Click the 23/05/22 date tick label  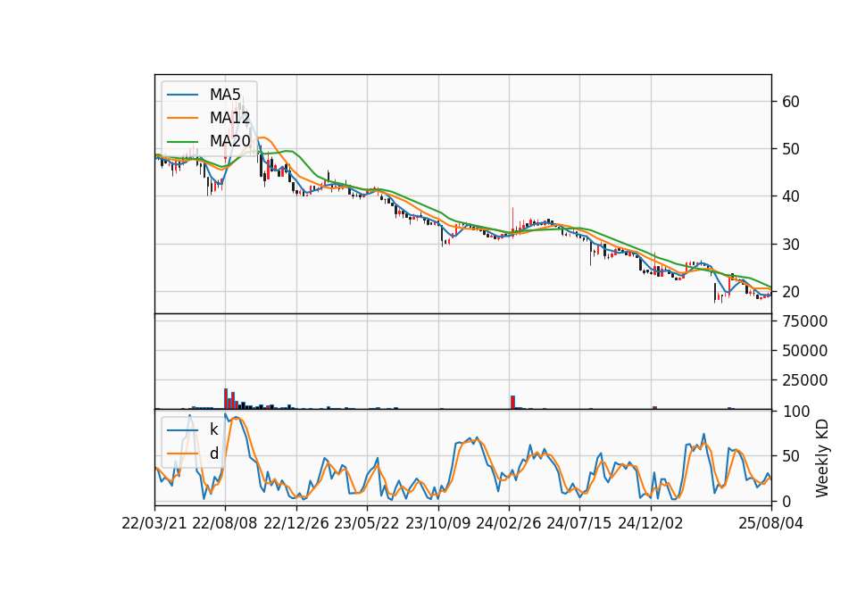(x=367, y=523)
